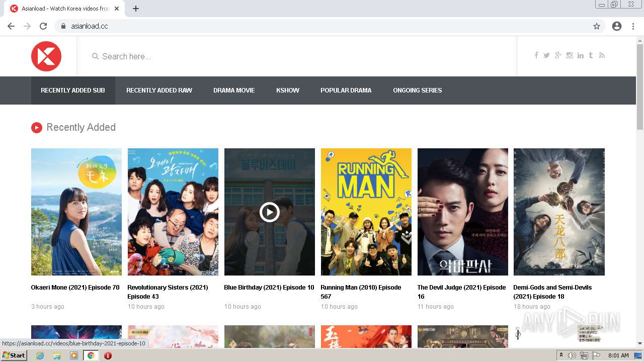Reload the page
The image size is (644, 362).
(43, 26)
